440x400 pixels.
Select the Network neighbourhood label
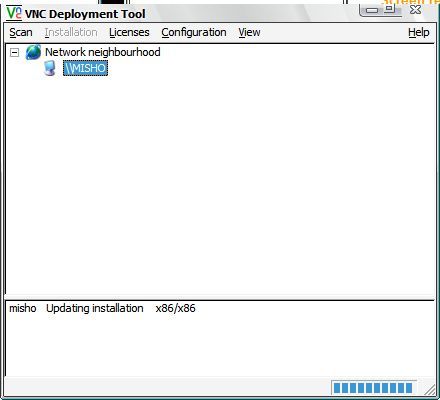tap(103, 52)
